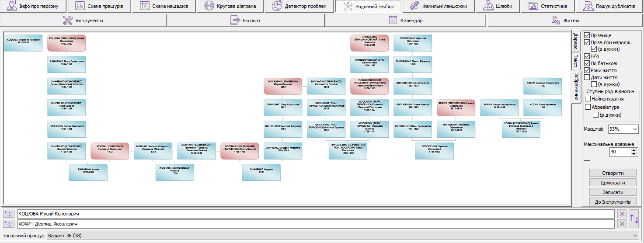644x243 pixels.
Task: Enable the Дати життя checkbox
Action: click(x=587, y=77)
